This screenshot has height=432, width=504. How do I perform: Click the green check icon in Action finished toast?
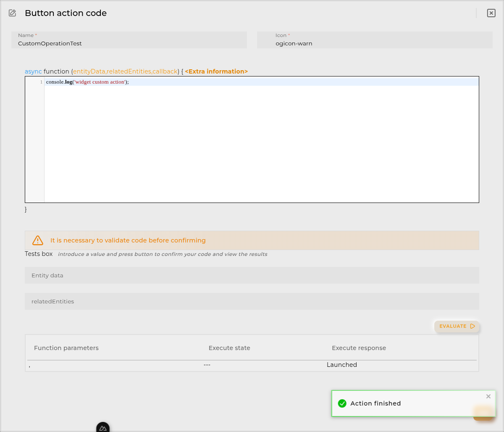click(342, 403)
